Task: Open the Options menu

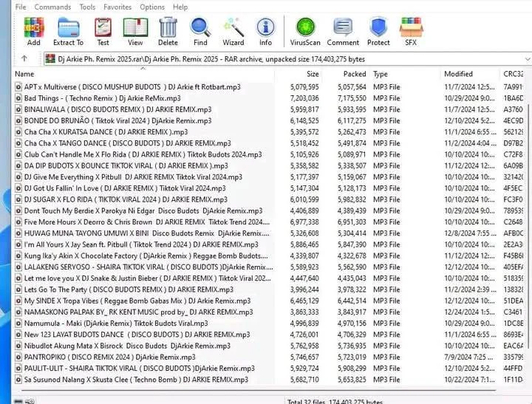Action: pos(152,7)
